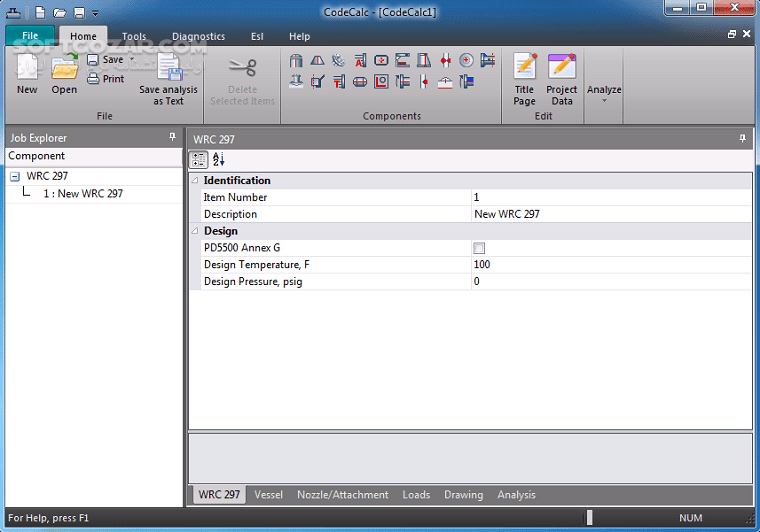Open the Tools ribbon tab
Image resolution: width=760 pixels, height=532 pixels.
(134, 37)
